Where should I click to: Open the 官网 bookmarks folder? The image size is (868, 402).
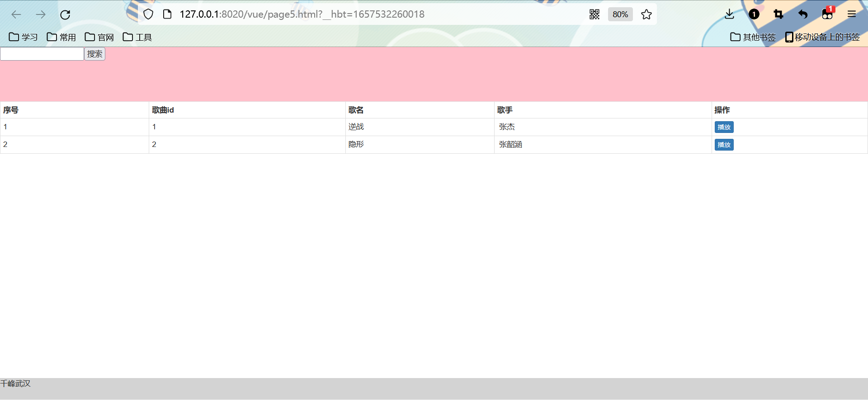pos(99,37)
